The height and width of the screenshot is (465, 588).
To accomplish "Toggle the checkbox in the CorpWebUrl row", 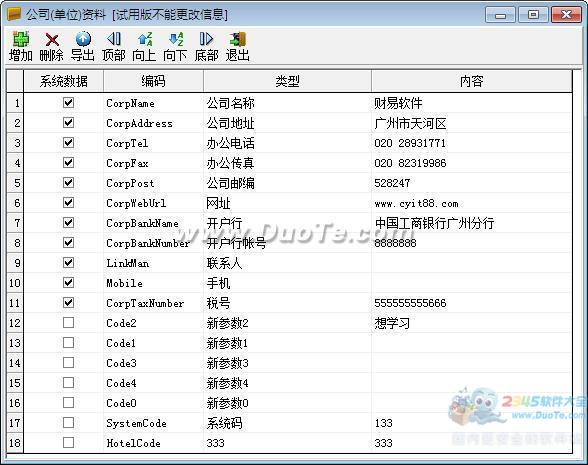I will [68, 202].
